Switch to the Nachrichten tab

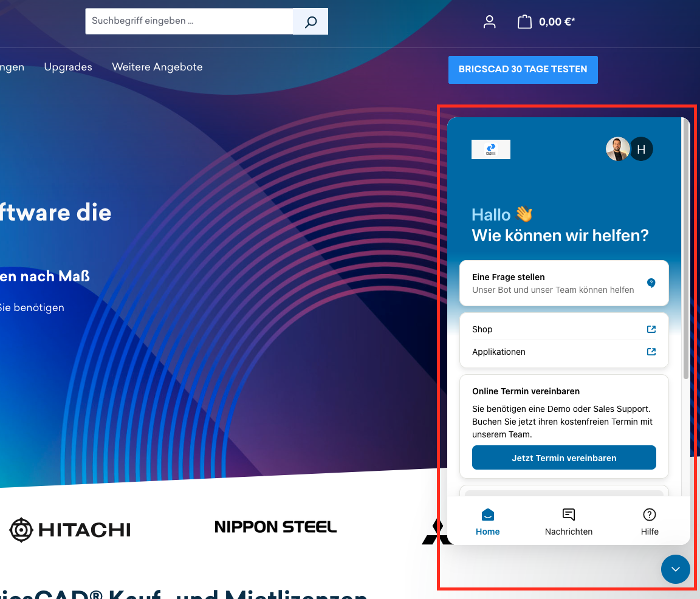pyautogui.click(x=568, y=522)
